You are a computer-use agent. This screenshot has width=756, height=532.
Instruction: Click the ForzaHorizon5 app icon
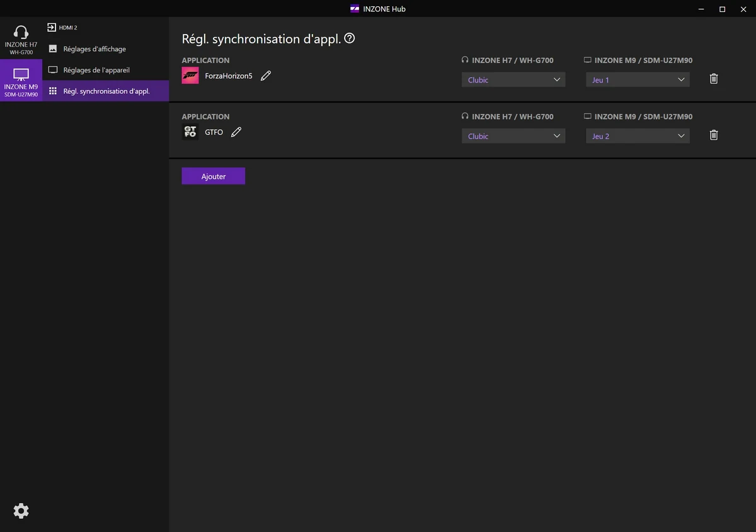coord(190,76)
